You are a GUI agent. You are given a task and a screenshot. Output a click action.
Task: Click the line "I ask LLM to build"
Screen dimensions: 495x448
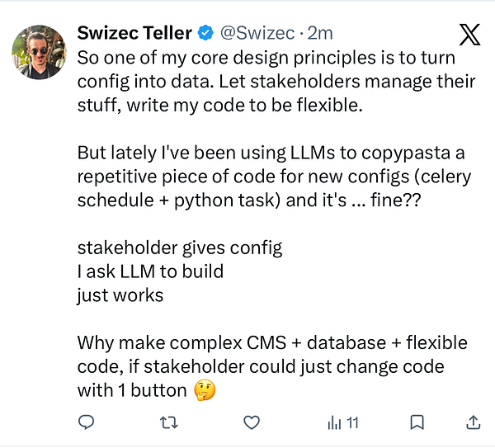coord(149,271)
